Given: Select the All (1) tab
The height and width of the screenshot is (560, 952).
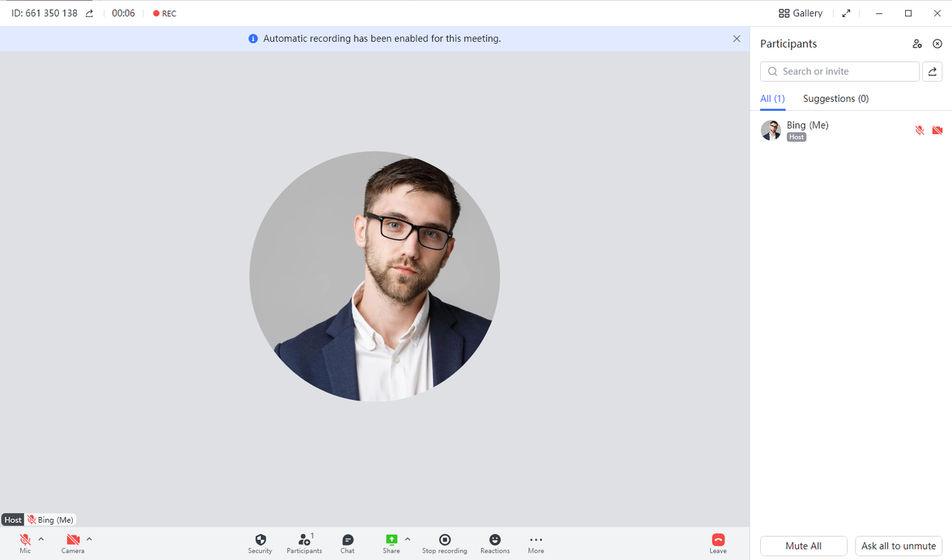Looking at the screenshot, I should (772, 99).
